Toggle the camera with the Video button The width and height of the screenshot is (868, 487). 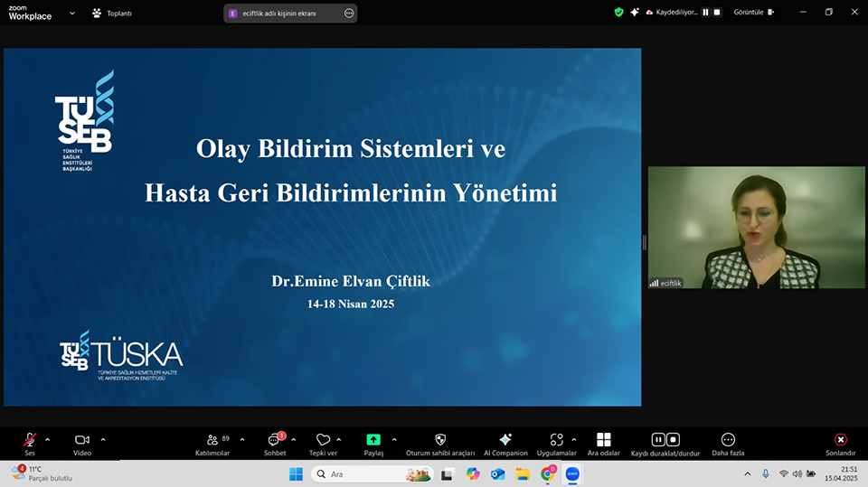[82, 440]
